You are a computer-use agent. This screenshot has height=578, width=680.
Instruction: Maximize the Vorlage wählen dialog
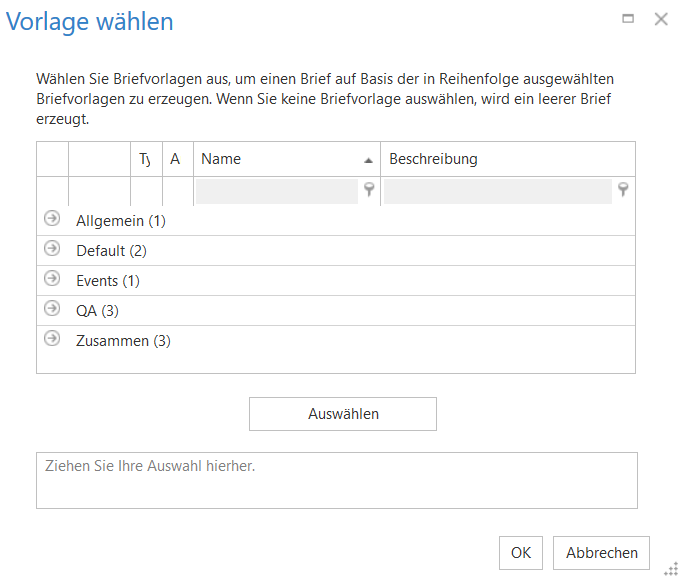pos(628,19)
